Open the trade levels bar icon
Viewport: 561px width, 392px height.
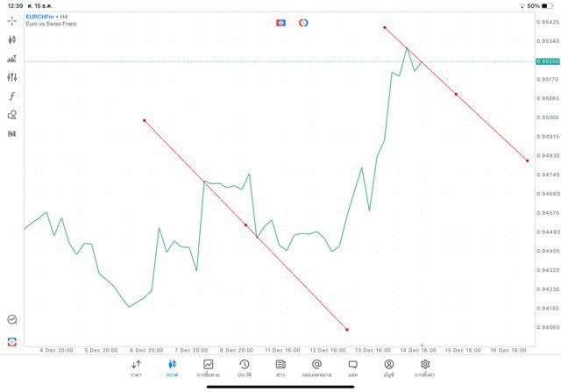12,59
